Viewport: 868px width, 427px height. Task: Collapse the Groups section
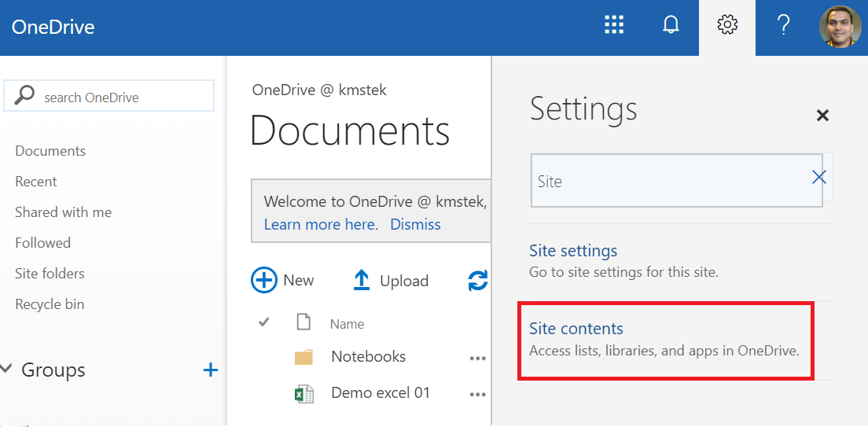[8, 369]
